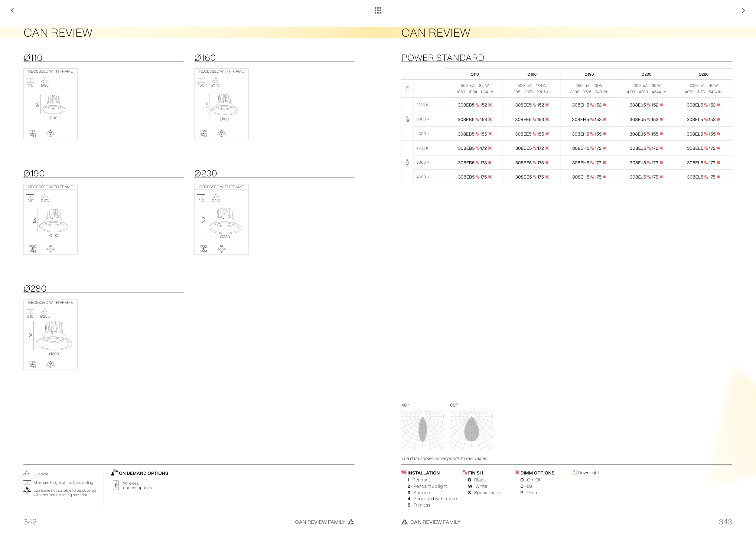Click the 60° polar light distribution diagram
Viewport: 756px width, 535px height.
click(x=471, y=429)
